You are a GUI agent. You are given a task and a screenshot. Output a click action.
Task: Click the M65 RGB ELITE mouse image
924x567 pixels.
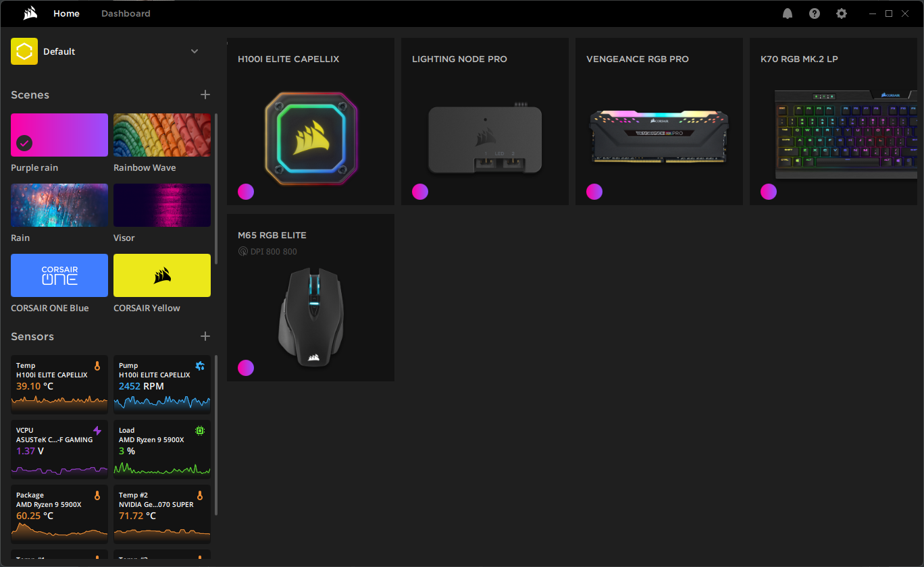311,317
